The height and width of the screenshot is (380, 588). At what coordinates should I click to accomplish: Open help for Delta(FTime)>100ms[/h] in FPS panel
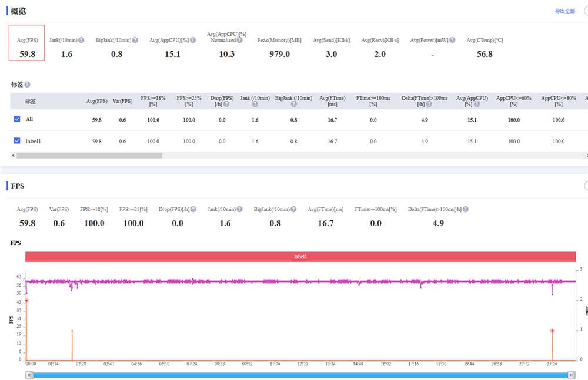(465, 209)
